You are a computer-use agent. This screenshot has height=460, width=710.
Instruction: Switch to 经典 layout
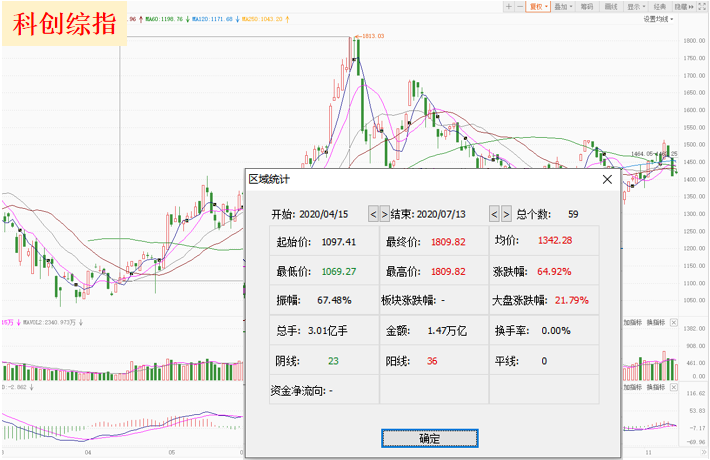click(x=660, y=6)
